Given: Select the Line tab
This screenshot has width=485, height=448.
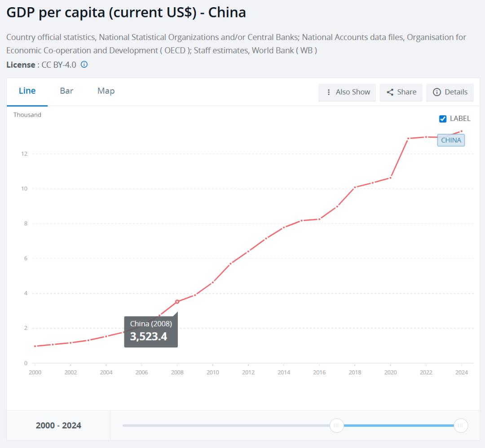Looking at the screenshot, I should pos(27,91).
